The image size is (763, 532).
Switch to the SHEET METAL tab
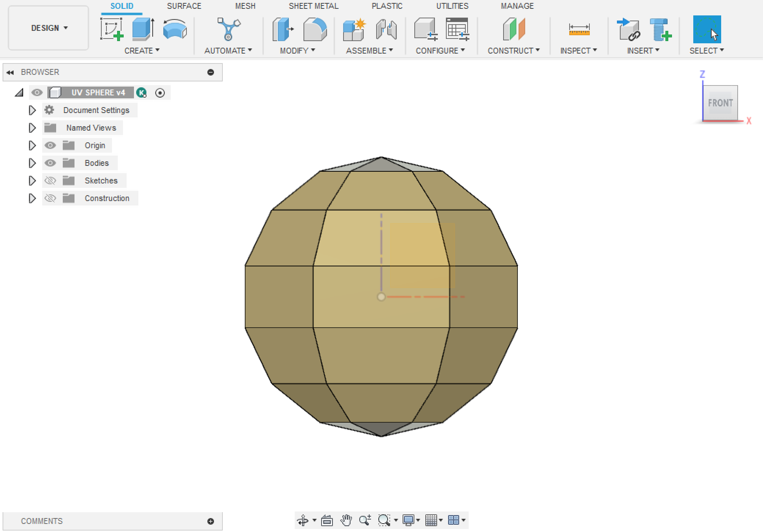pos(313,6)
